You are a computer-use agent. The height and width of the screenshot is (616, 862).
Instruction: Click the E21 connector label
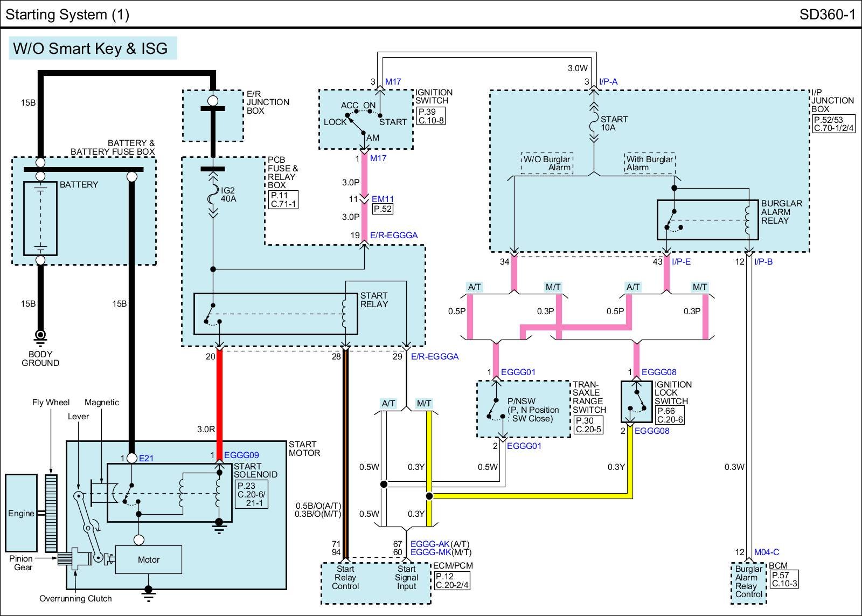pos(146,459)
